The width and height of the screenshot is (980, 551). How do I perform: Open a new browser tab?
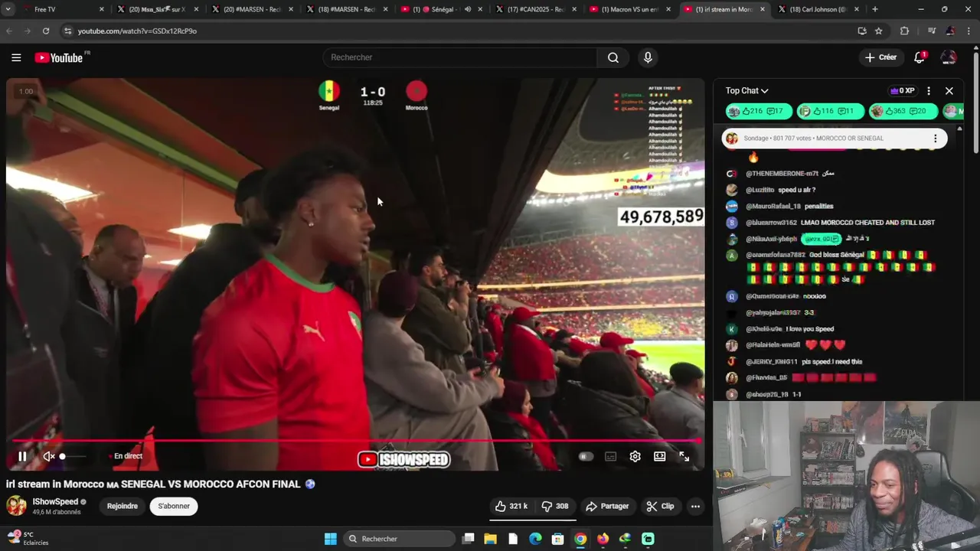tap(875, 9)
